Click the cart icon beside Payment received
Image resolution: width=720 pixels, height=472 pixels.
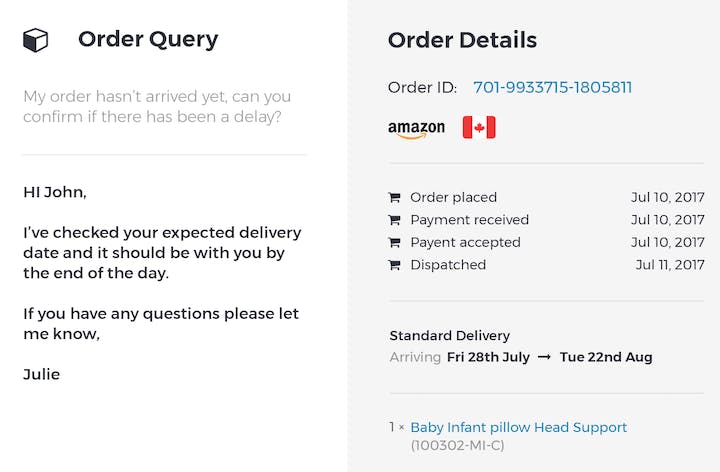click(x=394, y=220)
